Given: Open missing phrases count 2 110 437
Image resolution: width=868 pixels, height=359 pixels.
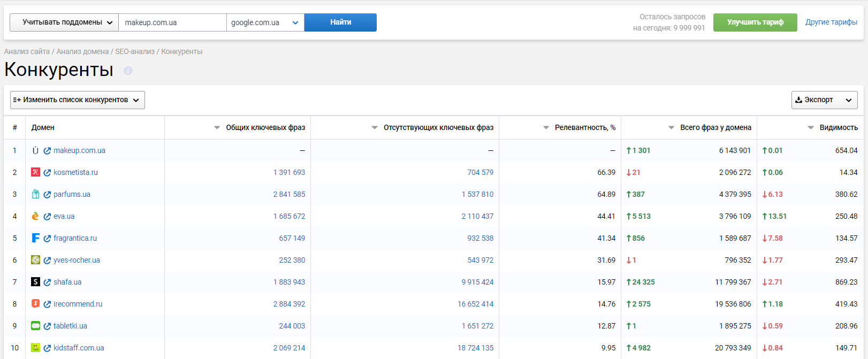Looking at the screenshot, I should (x=477, y=216).
